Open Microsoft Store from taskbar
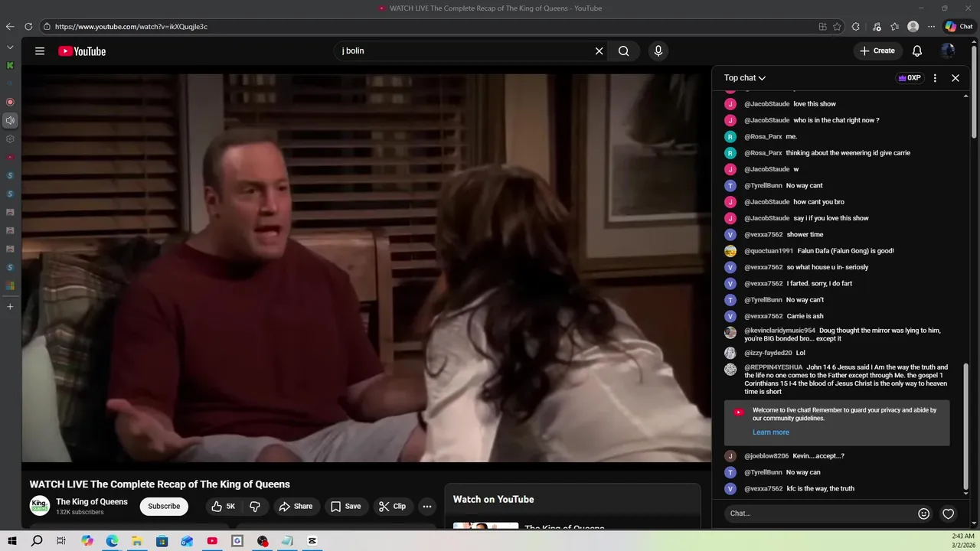This screenshot has width=980, height=551. tap(162, 541)
